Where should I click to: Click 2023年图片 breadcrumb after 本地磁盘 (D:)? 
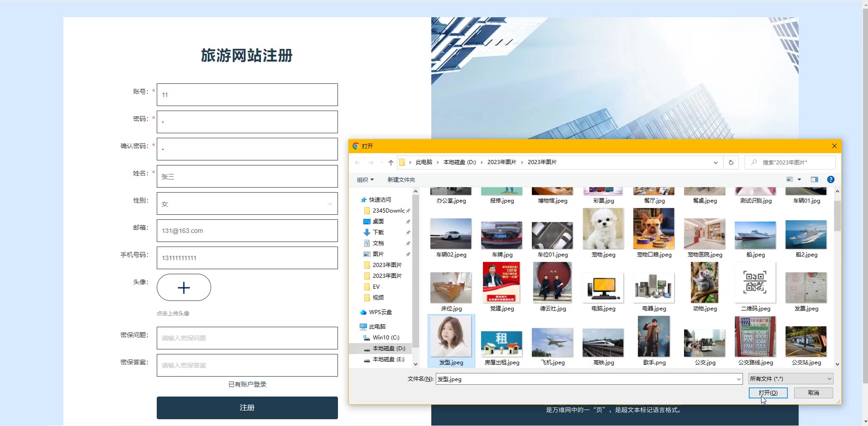tap(502, 162)
